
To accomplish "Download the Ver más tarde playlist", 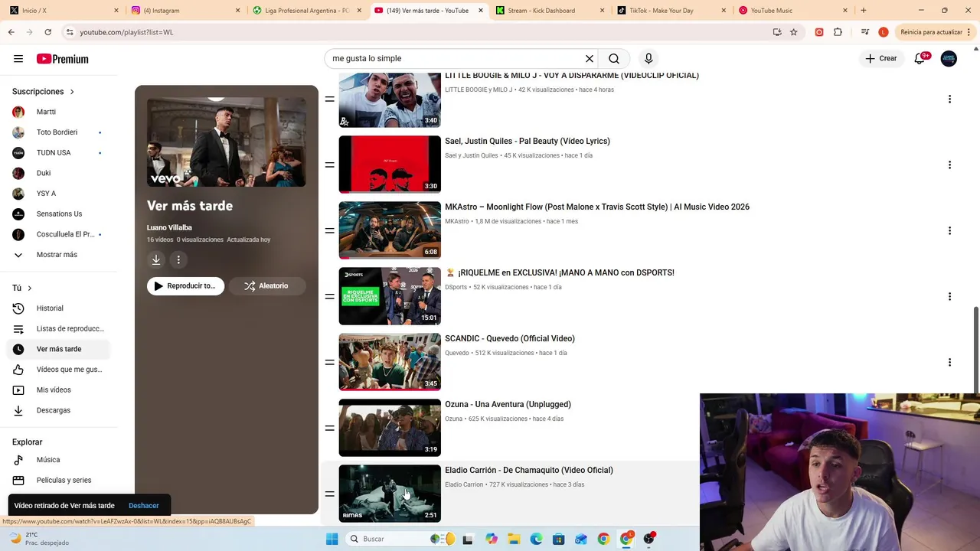I will click(156, 260).
